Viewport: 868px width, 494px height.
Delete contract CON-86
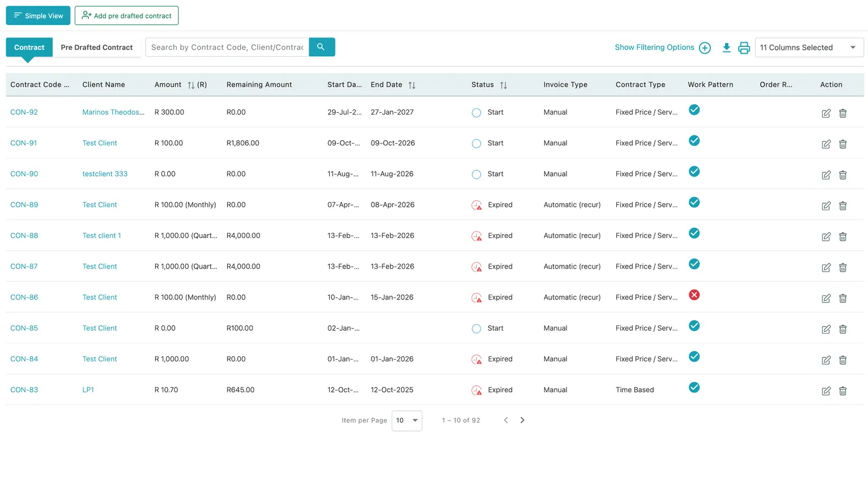click(843, 298)
